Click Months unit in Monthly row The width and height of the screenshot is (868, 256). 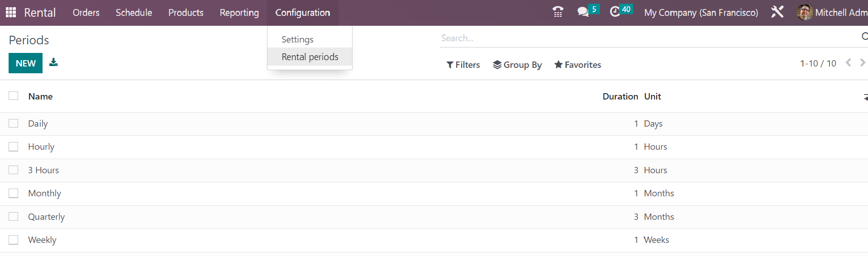(x=659, y=193)
